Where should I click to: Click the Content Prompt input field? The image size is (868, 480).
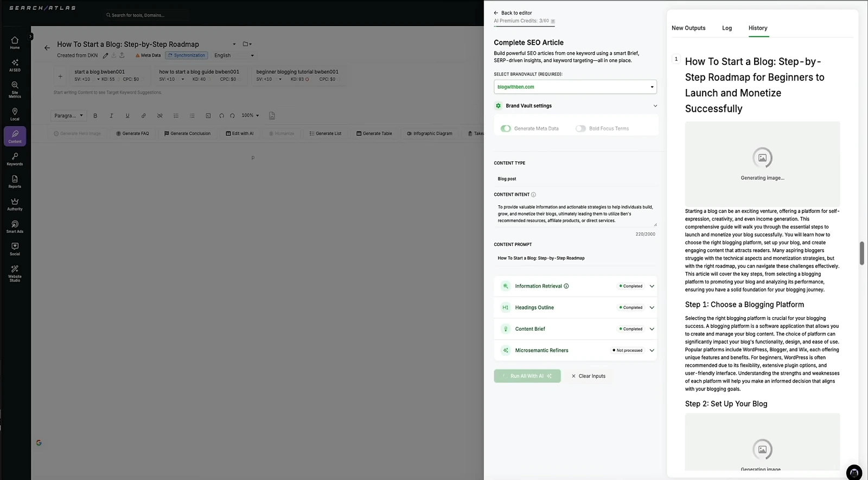click(575, 258)
